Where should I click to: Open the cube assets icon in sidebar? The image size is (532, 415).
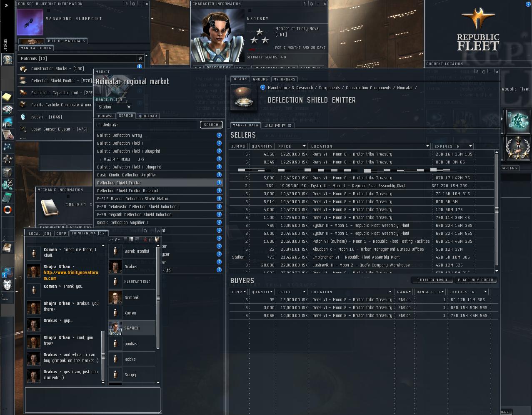pos(7,172)
